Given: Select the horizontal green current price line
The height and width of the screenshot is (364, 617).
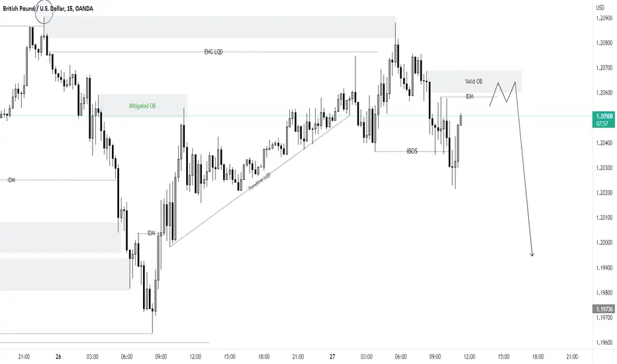Looking at the screenshot, I should (296, 116).
